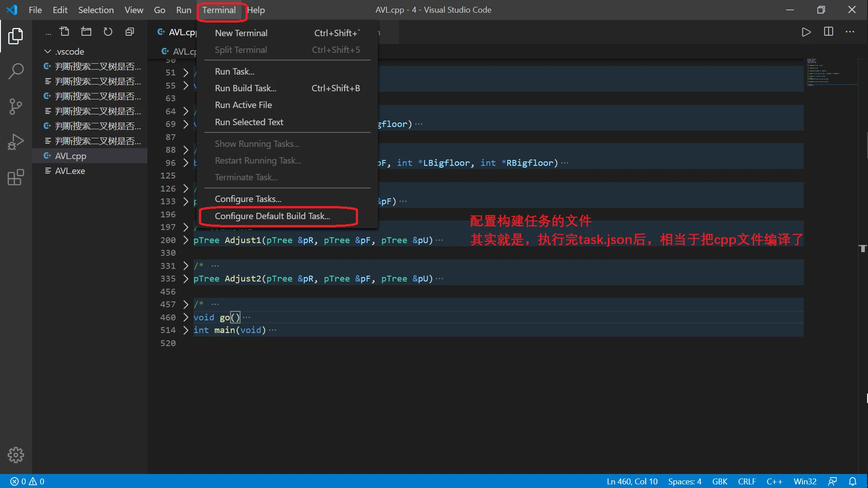Screen dimensions: 868x488
Task: Select Configure Default Build Task menu entry
Action: (272, 216)
